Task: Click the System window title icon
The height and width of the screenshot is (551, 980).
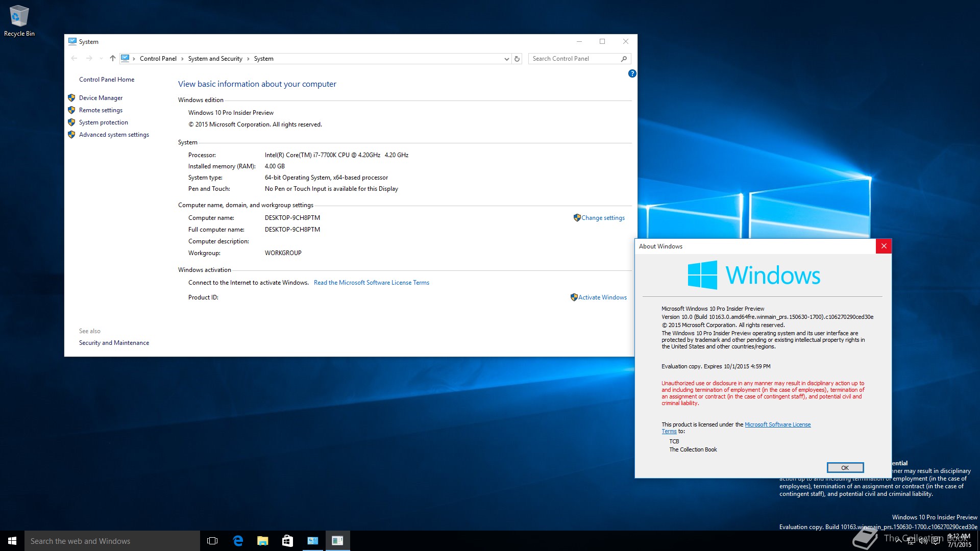Action: [72, 41]
